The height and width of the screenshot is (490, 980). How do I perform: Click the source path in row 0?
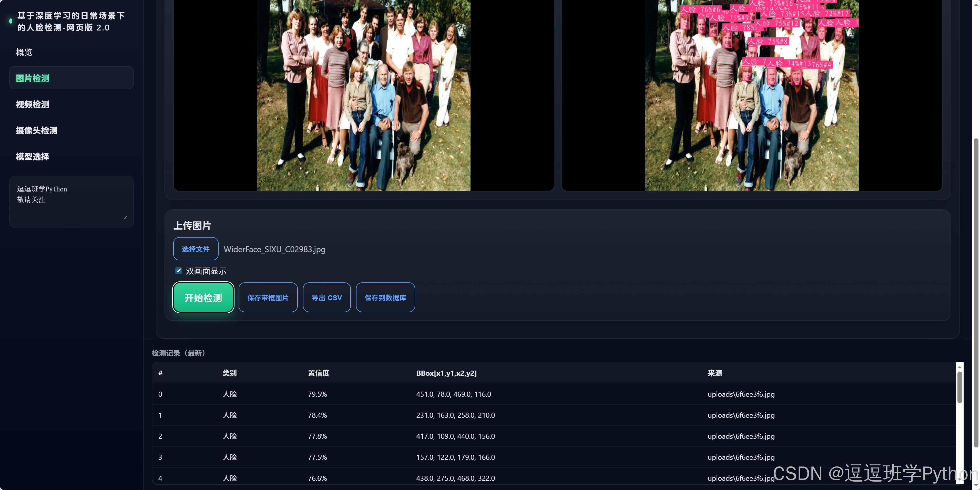click(x=741, y=394)
